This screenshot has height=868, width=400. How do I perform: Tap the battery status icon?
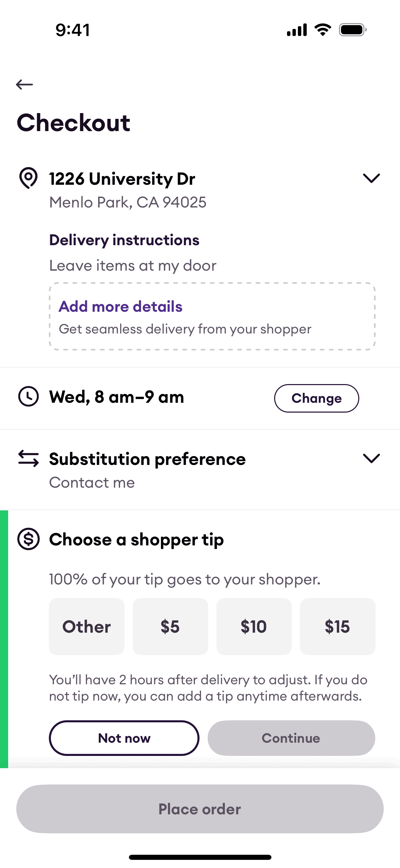tap(353, 30)
